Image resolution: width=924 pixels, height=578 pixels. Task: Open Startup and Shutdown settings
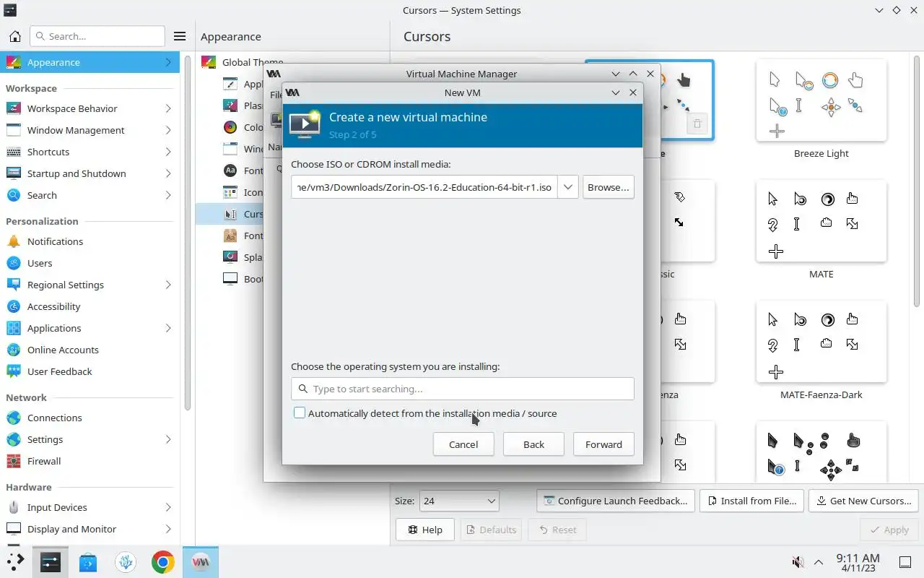click(90, 173)
